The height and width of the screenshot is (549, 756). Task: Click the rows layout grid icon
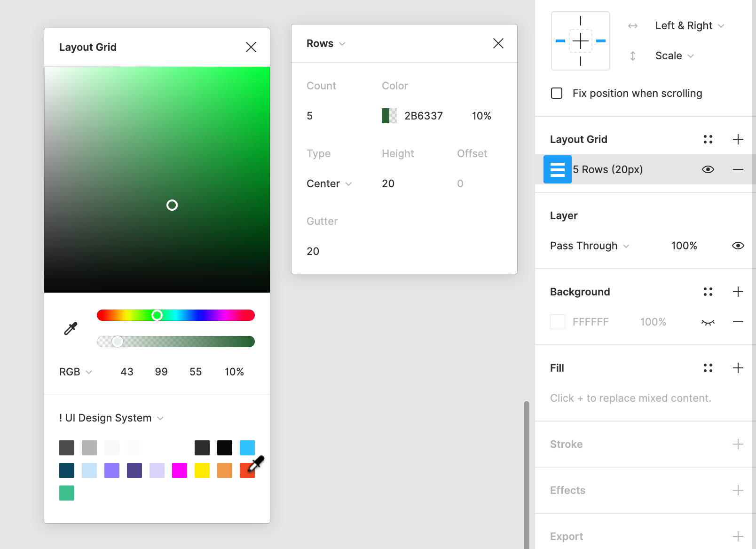(558, 169)
